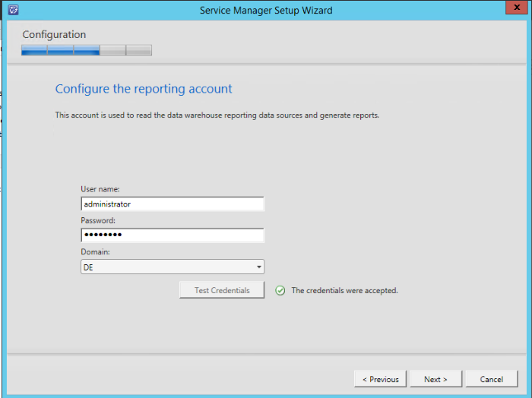Image resolution: width=532 pixels, height=398 pixels.
Task: Click the Configuration stage heading
Action: point(54,34)
